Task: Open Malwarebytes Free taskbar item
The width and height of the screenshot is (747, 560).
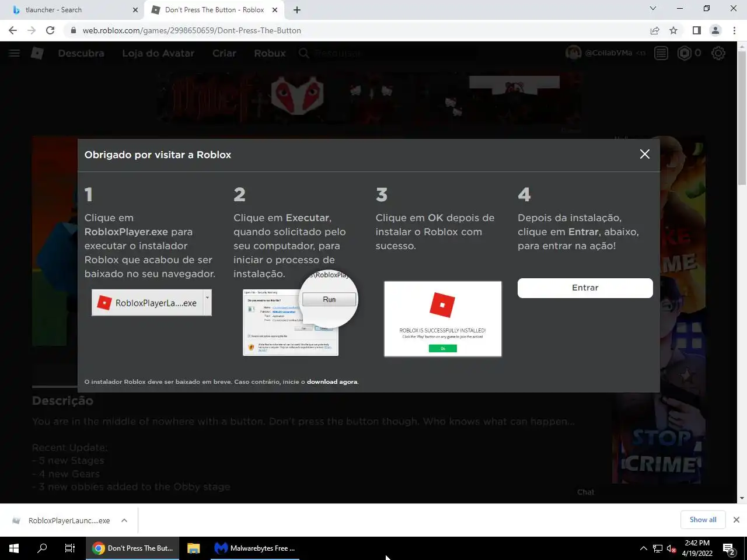Action: coord(254,548)
